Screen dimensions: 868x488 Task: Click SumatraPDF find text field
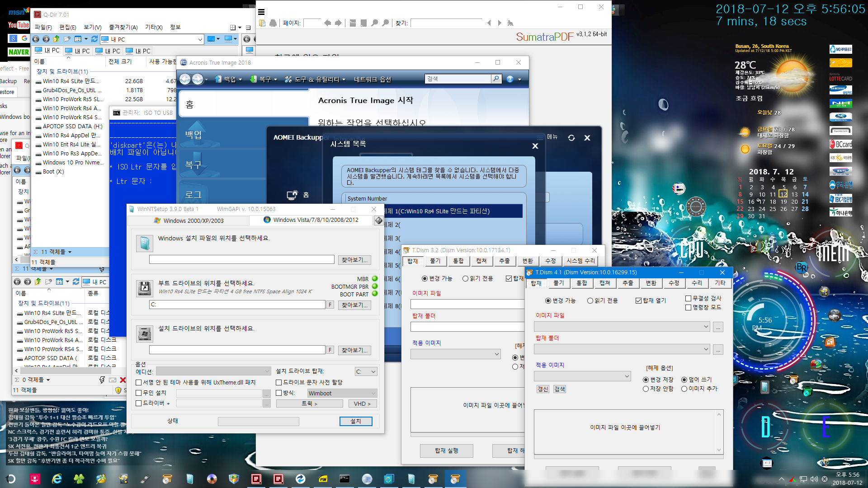[x=447, y=23]
